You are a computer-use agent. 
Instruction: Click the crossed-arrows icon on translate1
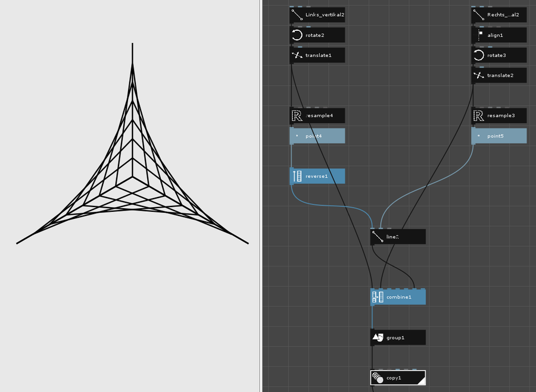297,55
